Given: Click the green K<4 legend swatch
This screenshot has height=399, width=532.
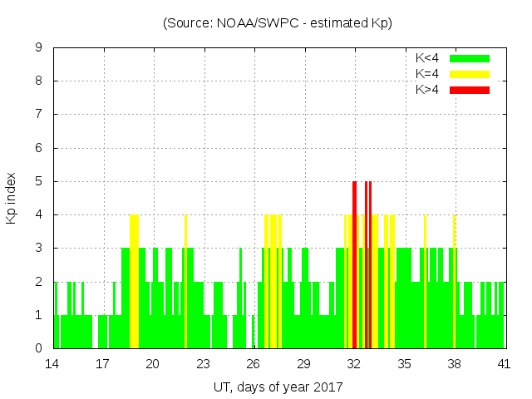Looking at the screenshot, I should click(470, 58).
